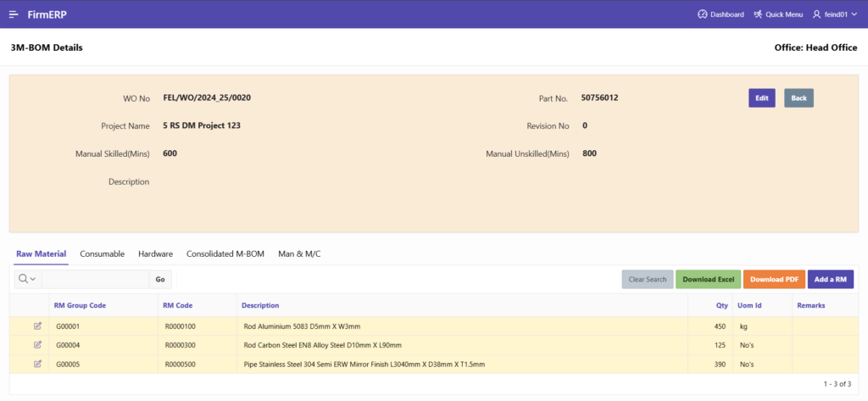Click the Dashboard gauge icon

click(702, 14)
